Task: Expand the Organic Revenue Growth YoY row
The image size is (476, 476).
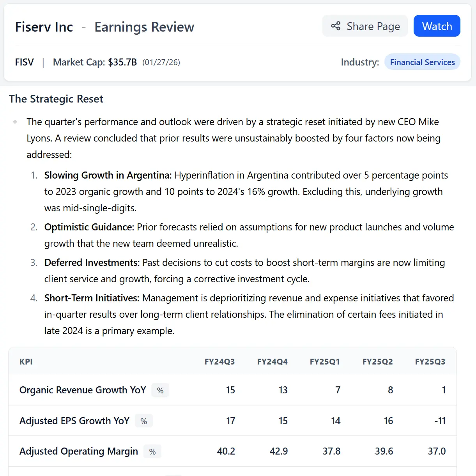Action: pyautogui.click(x=83, y=390)
